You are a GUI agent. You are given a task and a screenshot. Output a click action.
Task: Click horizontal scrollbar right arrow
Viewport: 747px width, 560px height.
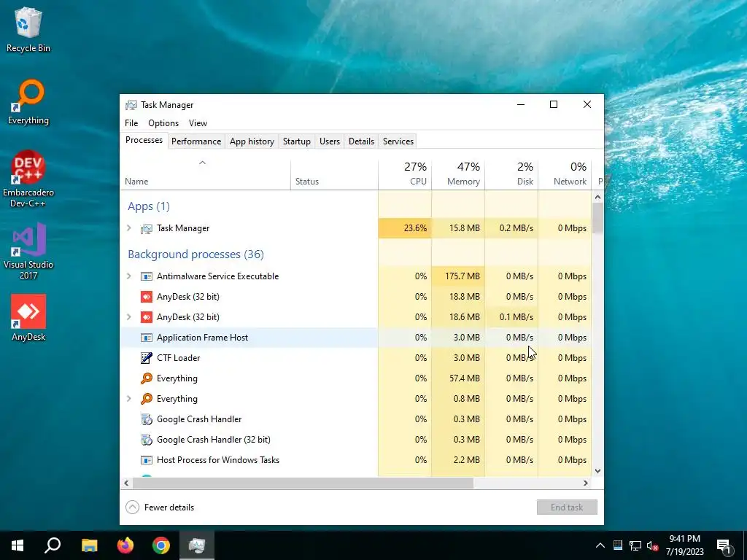pyautogui.click(x=586, y=483)
